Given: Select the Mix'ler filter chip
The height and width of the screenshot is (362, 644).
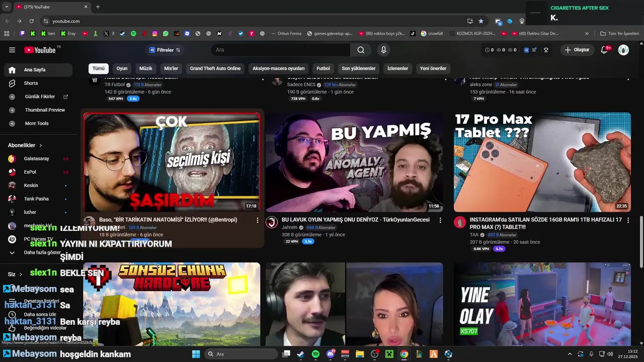Looking at the screenshot, I should (x=171, y=68).
